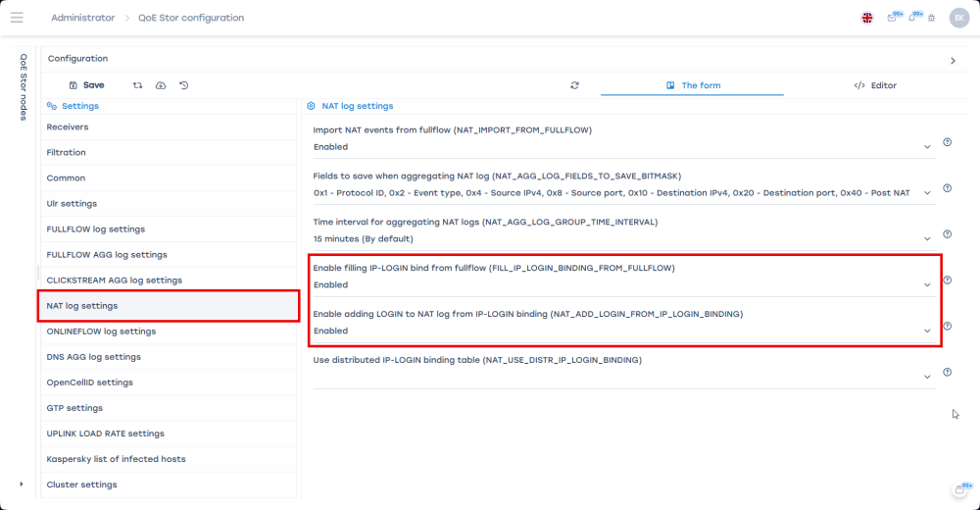980x510 pixels.
Task: Open the NAT log time interval dropdown
Action: pos(927,238)
